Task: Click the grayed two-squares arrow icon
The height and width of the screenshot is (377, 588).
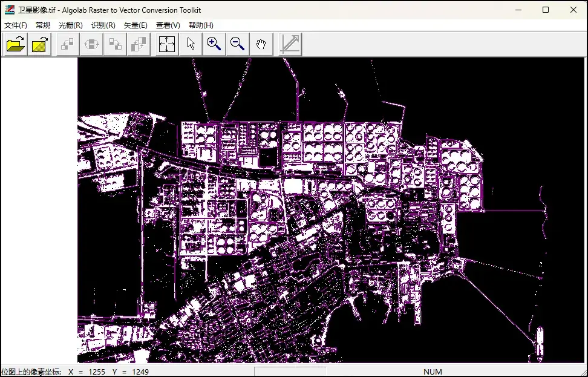Action: pyautogui.click(x=115, y=44)
